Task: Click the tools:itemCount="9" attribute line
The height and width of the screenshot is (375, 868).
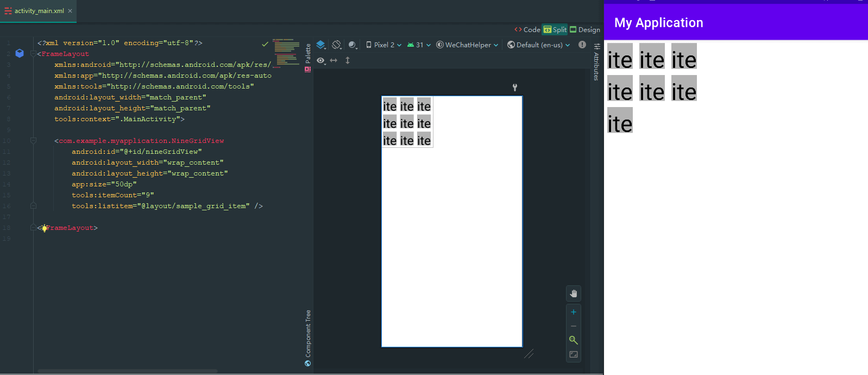Action: [112, 195]
